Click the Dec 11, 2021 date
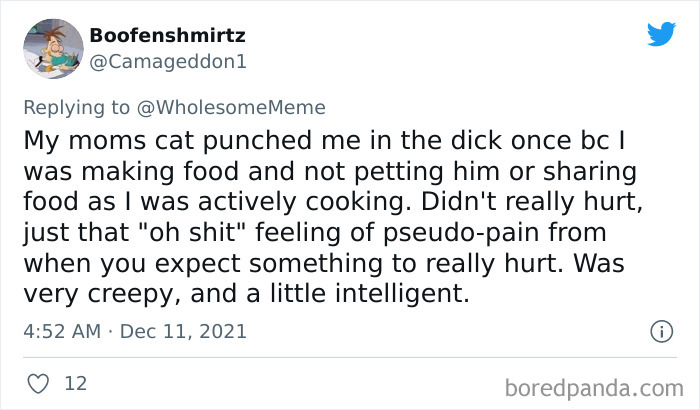Viewport: 700px width, 410px height. pyautogui.click(x=185, y=331)
